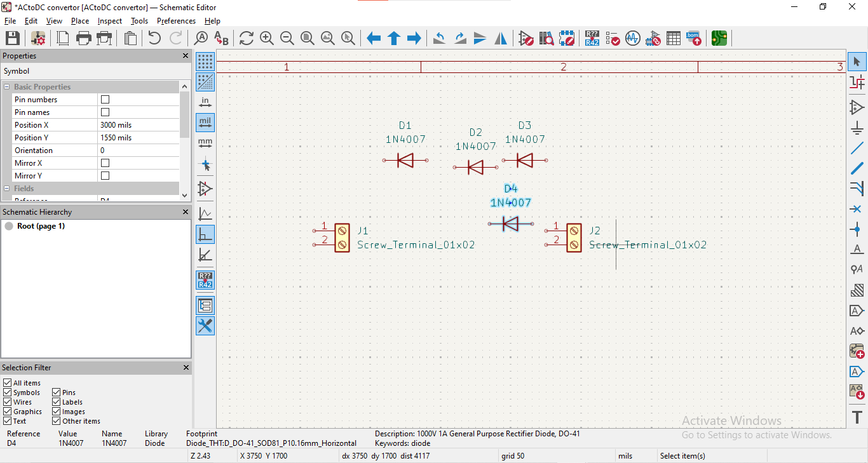868x463 pixels.
Task: Switch units to inches
Action: (x=205, y=102)
